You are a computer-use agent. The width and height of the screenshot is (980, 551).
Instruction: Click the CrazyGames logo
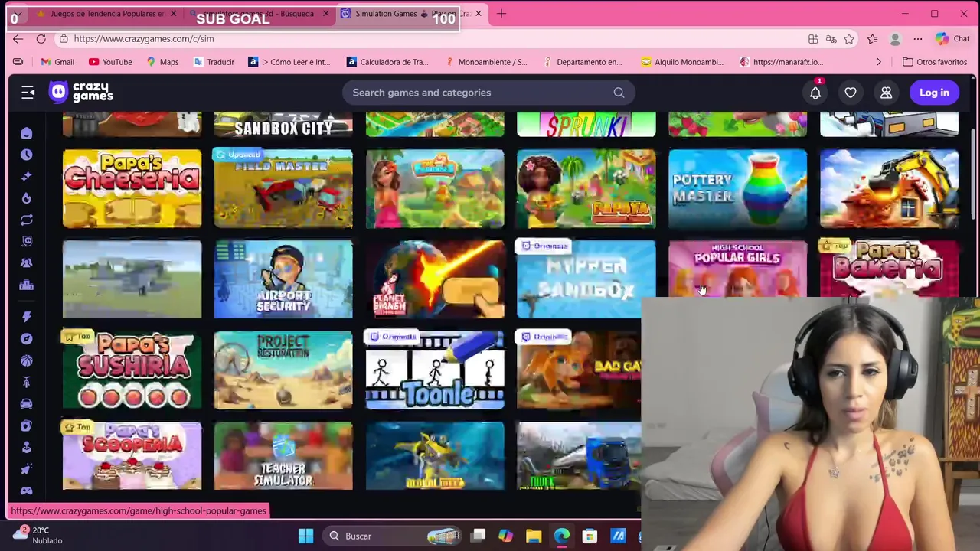click(81, 93)
